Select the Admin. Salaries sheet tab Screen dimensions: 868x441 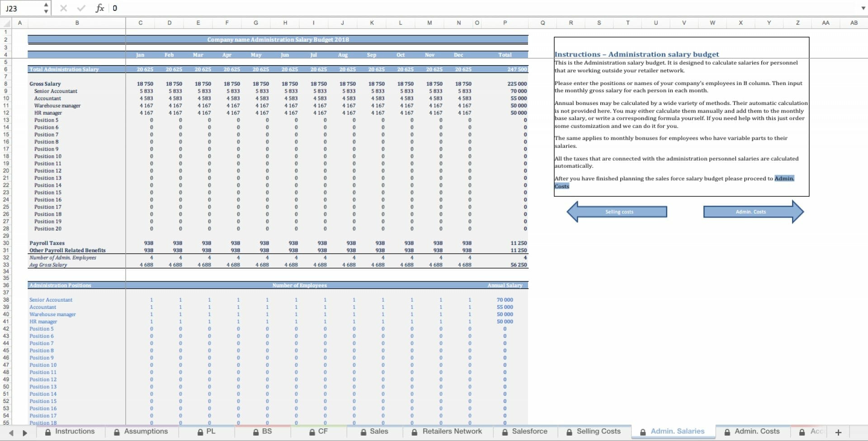pos(673,432)
